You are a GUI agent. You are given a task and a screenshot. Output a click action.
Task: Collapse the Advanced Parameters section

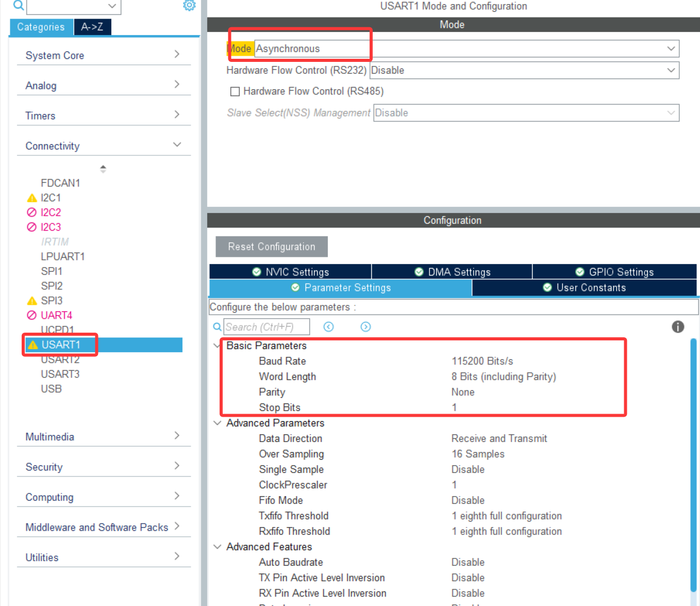pos(218,423)
